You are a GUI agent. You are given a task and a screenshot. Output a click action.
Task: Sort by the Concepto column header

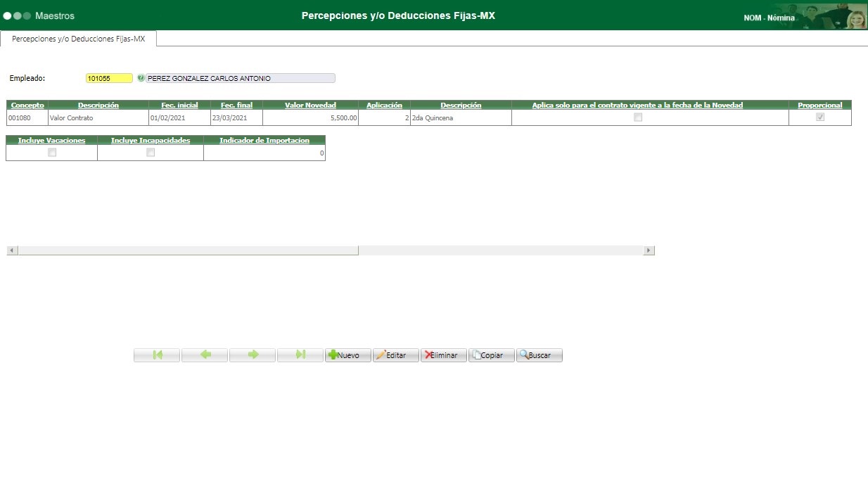[27, 105]
